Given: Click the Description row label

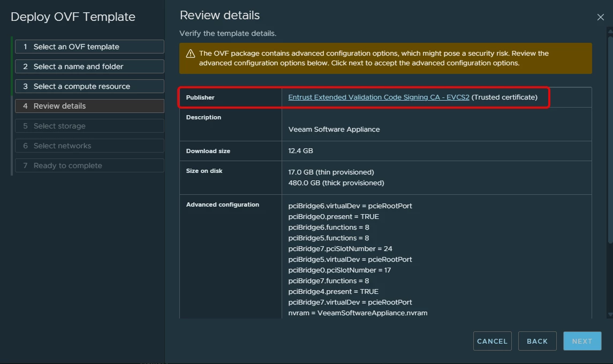Looking at the screenshot, I should tap(203, 117).
